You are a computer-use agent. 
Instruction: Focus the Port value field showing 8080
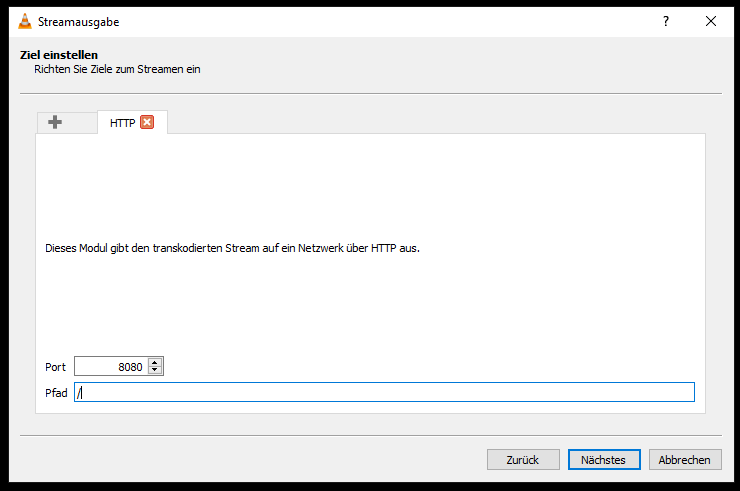click(111, 366)
